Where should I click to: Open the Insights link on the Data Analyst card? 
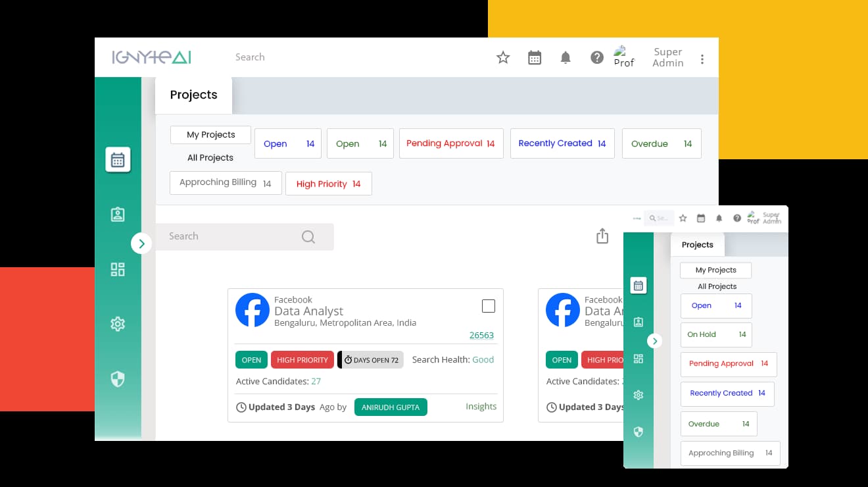click(x=481, y=407)
